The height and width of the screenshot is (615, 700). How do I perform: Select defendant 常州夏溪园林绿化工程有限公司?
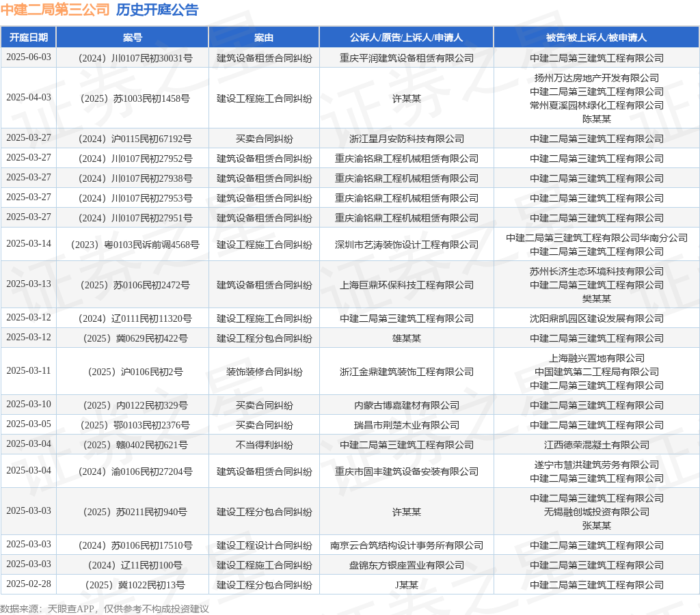596,105
